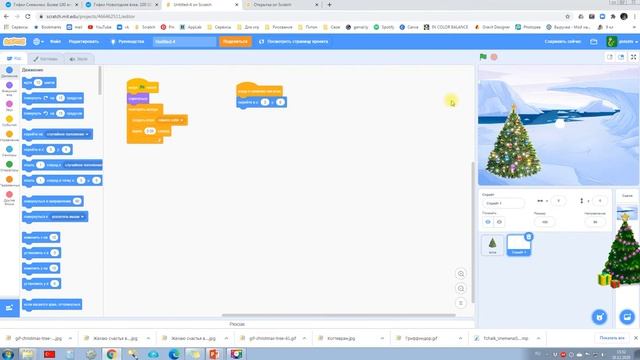This screenshot has height=360, width=640.
Task: Open the Edit (Редактировать) menu
Action: [x=84, y=42]
